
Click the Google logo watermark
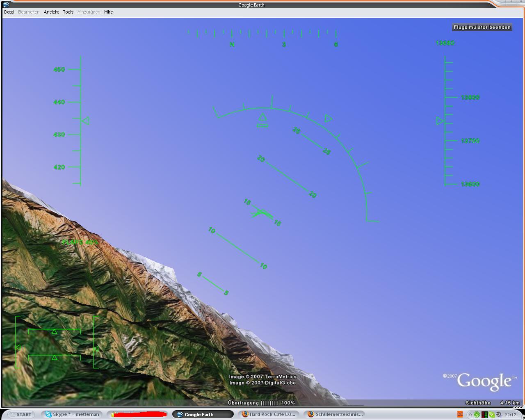click(484, 381)
